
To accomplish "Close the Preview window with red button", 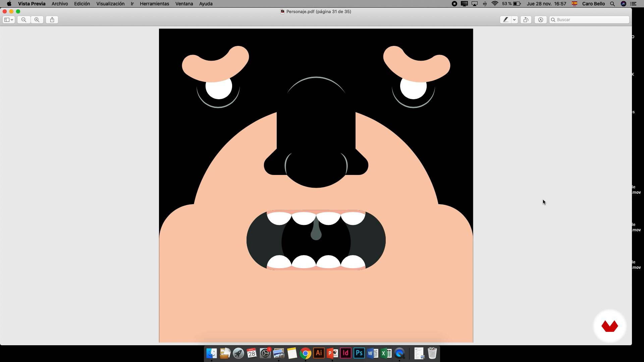I will point(5,11).
